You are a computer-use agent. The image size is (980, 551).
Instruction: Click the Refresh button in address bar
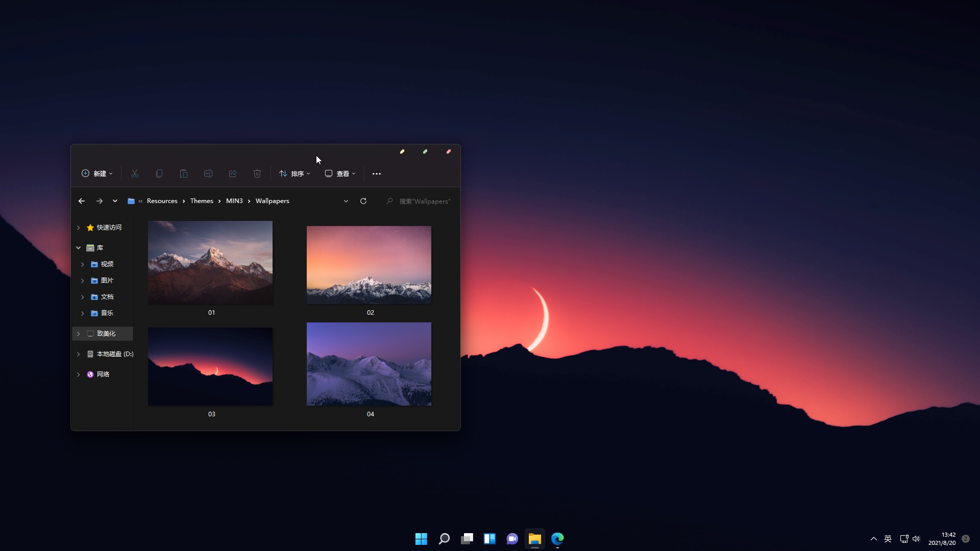pos(363,201)
